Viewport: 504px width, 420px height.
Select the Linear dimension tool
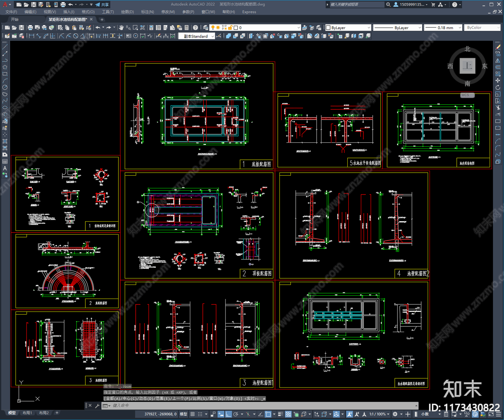point(31,36)
